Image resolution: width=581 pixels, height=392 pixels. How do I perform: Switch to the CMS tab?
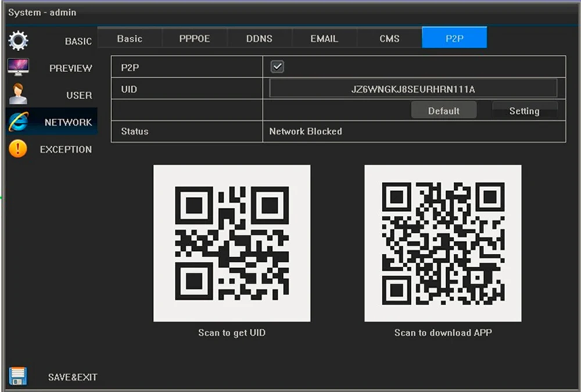[x=389, y=38]
